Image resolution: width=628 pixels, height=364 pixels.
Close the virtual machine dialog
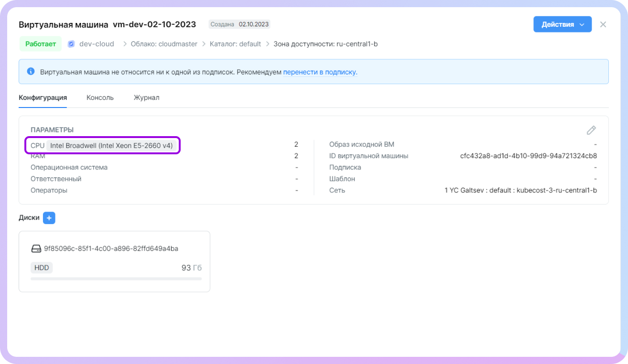[603, 24]
